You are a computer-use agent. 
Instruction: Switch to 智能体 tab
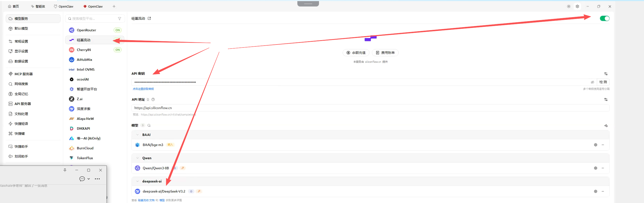coord(38,6)
